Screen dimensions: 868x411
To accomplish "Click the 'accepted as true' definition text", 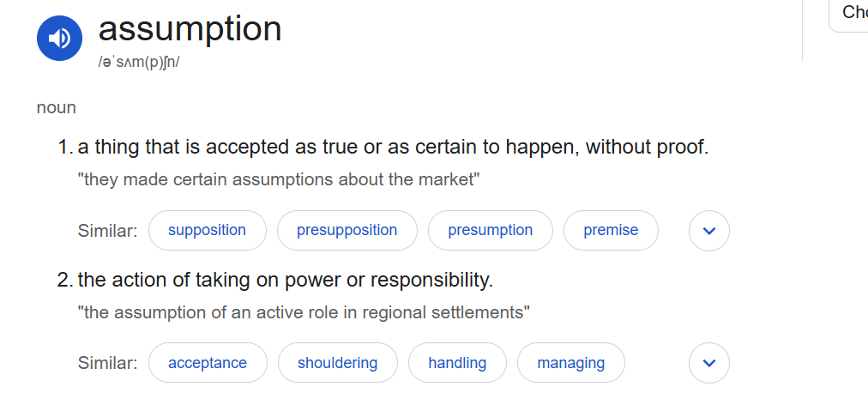I will click(x=393, y=147).
